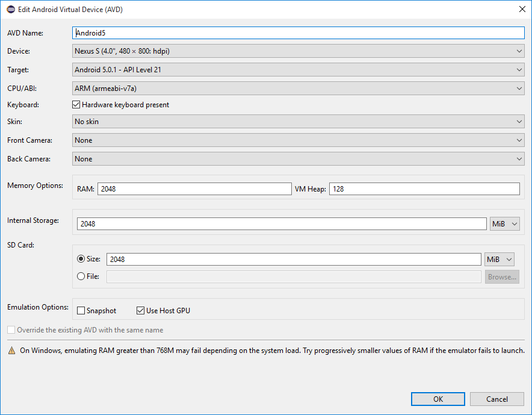The height and width of the screenshot is (415, 532).
Task: Click the 'VM Heap:' label
Action: point(310,189)
